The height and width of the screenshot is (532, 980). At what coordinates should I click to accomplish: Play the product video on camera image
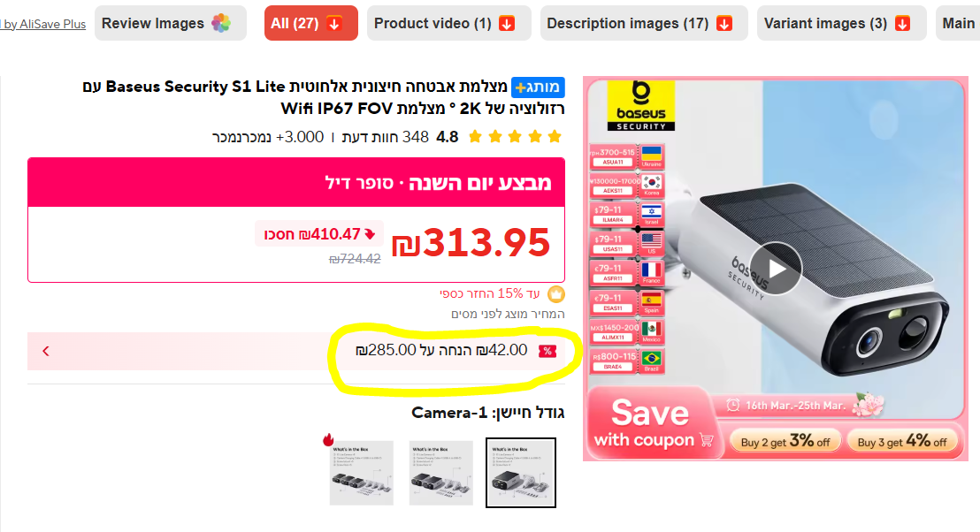coord(776,269)
